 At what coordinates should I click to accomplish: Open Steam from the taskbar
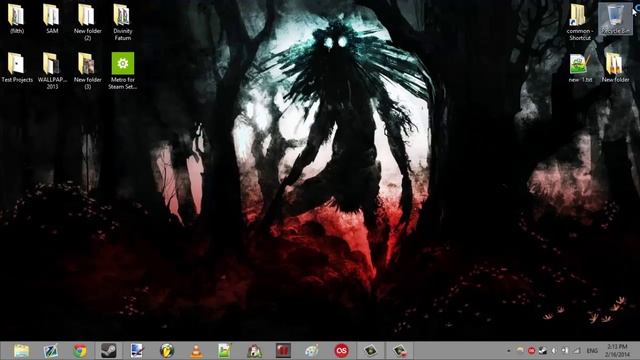(109, 351)
